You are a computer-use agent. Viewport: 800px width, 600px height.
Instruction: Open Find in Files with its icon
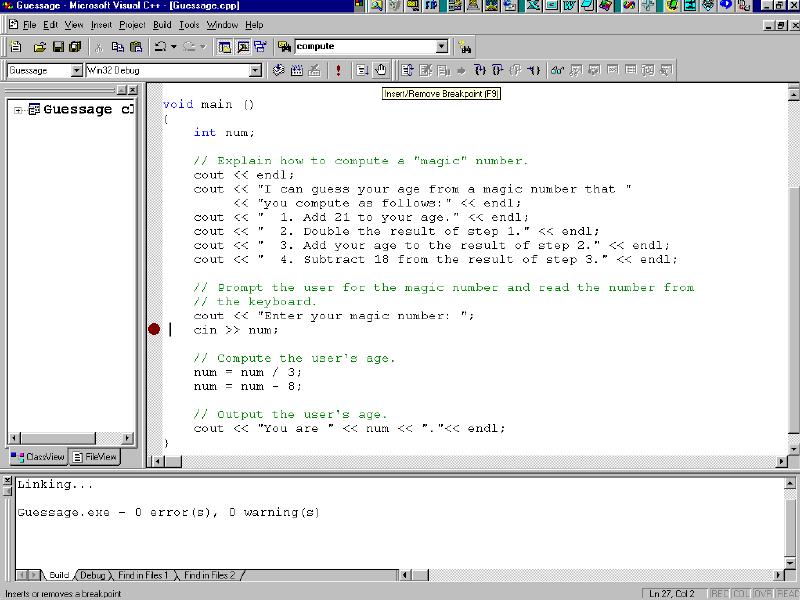coord(284,47)
